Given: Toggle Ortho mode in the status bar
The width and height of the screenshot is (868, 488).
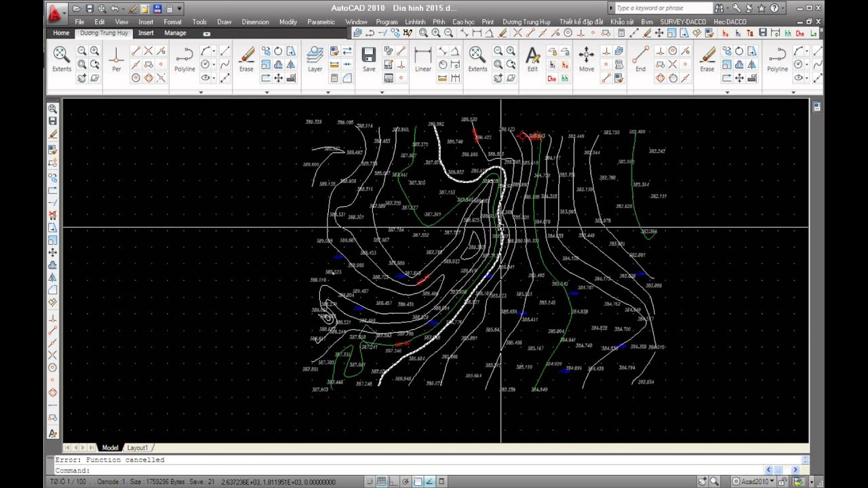Looking at the screenshot, I should pos(394,481).
